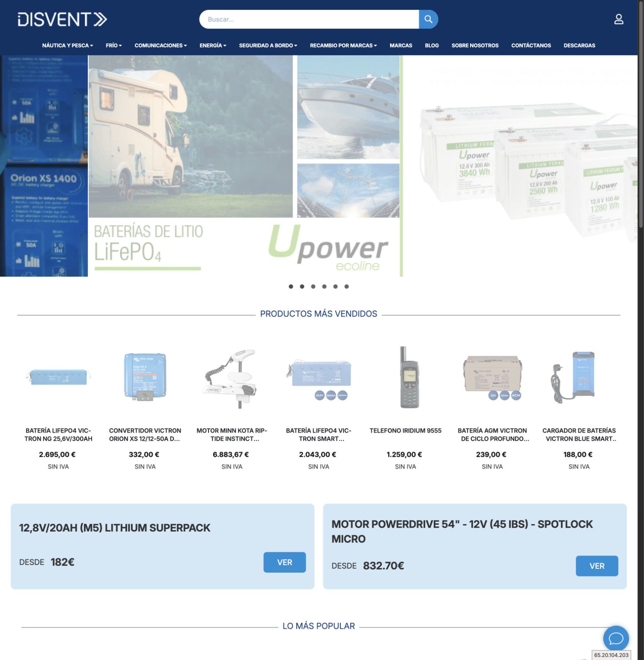
Task: Select the fourth carousel slide dot
Action: point(324,286)
